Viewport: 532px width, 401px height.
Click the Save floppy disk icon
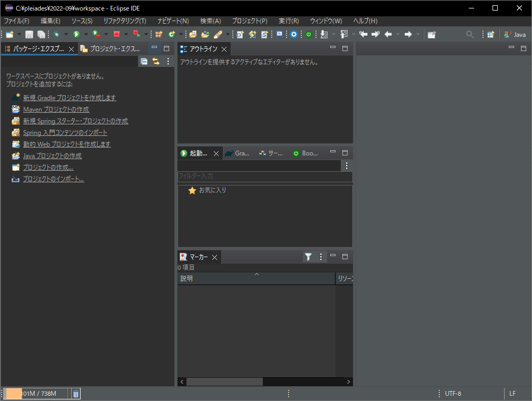[29, 34]
